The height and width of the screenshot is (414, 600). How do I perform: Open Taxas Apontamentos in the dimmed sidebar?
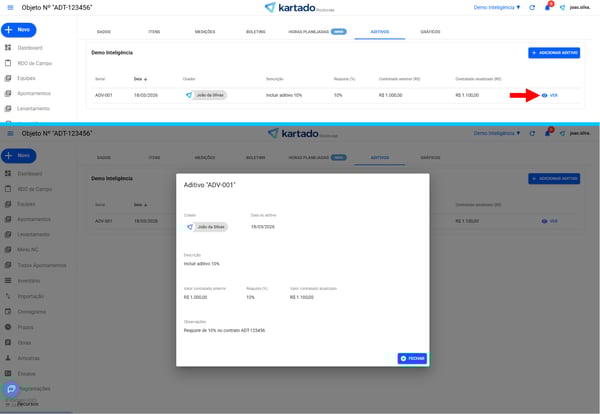[x=35, y=265]
